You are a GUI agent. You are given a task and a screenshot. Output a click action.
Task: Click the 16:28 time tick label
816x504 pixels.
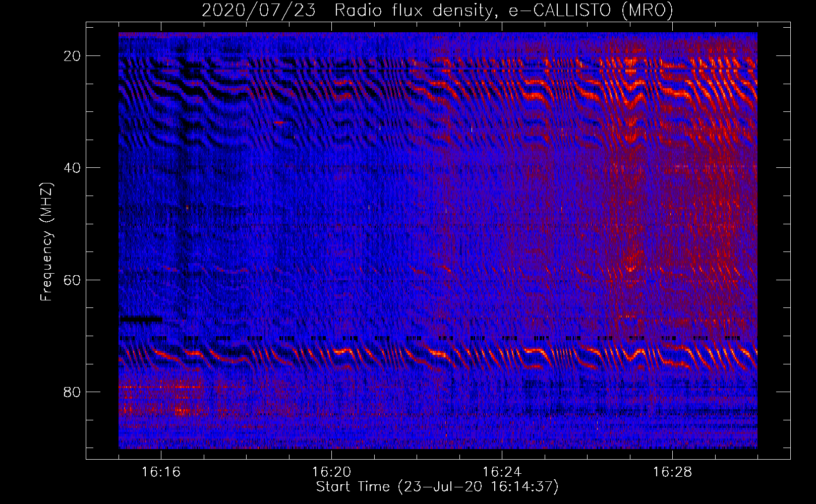pyautogui.click(x=672, y=472)
